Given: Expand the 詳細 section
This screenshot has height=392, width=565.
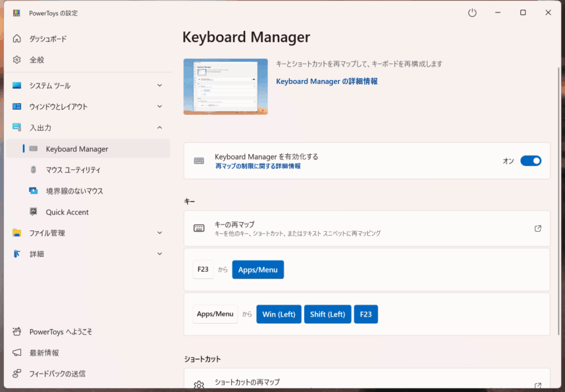Looking at the screenshot, I should pos(160,253).
